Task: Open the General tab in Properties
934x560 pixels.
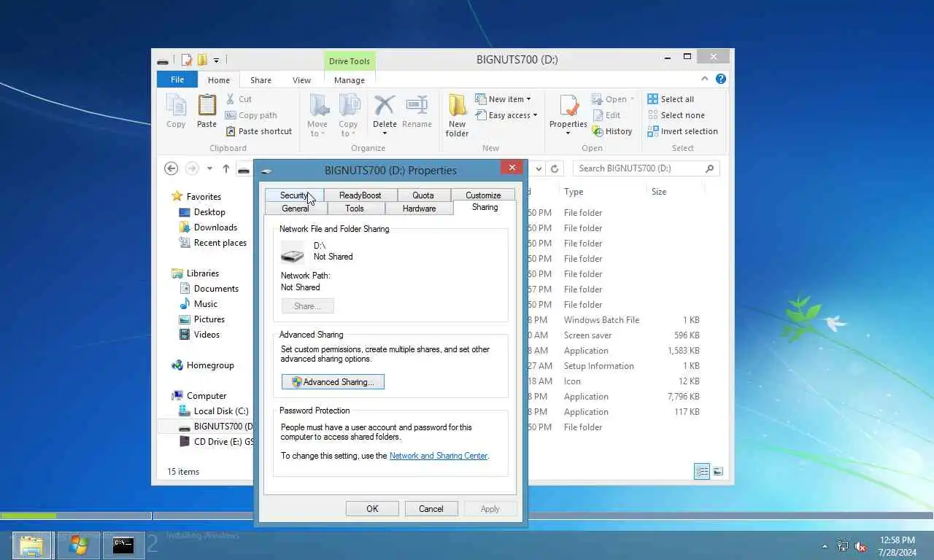Action: [296, 209]
